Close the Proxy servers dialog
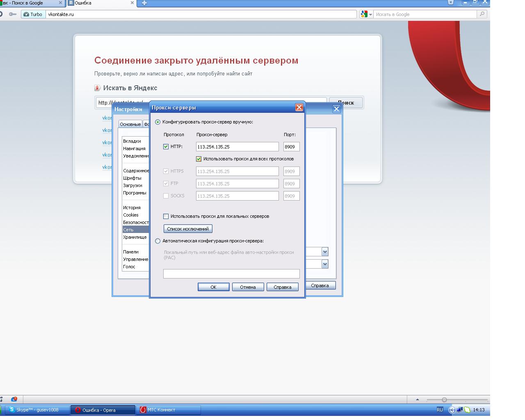The width and height of the screenshot is (525, 420). pyautogui.click(x=299, y=107)
